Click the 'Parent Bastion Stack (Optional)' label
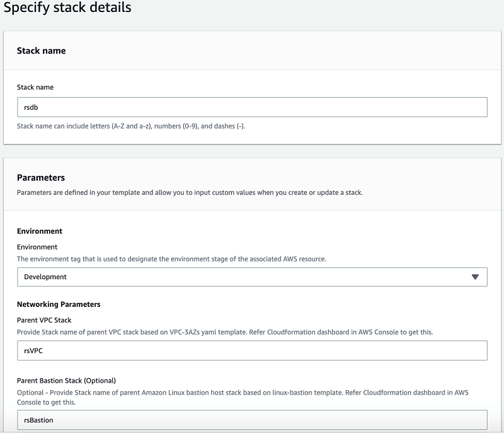Screen dimensions: 504x433 [66, 380]
